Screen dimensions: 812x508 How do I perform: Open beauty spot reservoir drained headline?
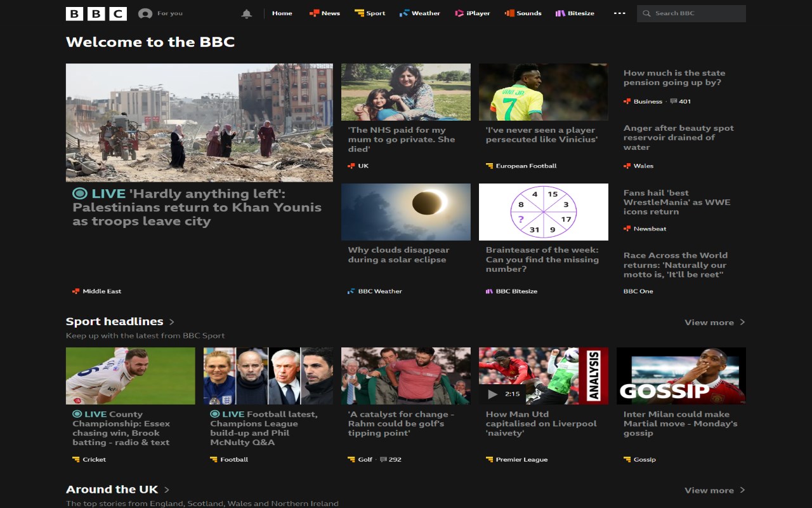(679, 137)
